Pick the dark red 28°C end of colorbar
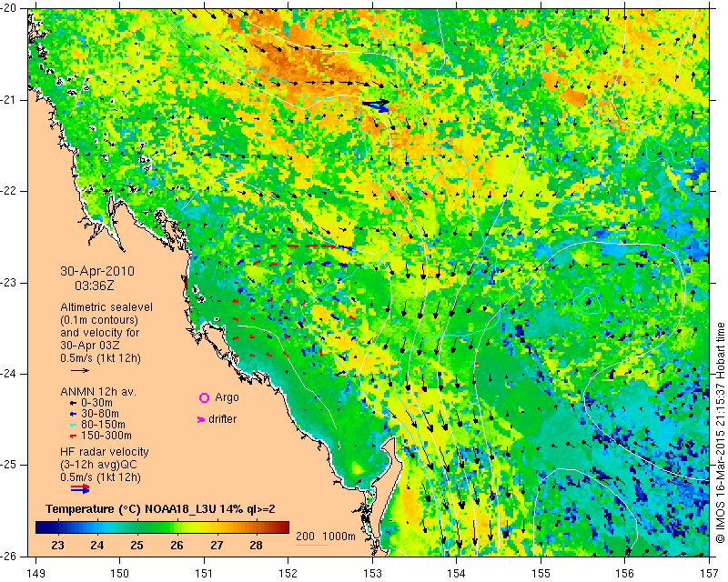This screenshot has width=728, height=582. click(x=282, y=527)
